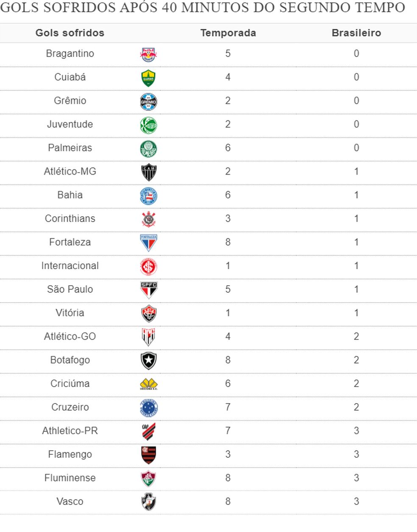Click the Fluminense team name
The width and height of the screenshot is (417, 532).
(70, 478)
